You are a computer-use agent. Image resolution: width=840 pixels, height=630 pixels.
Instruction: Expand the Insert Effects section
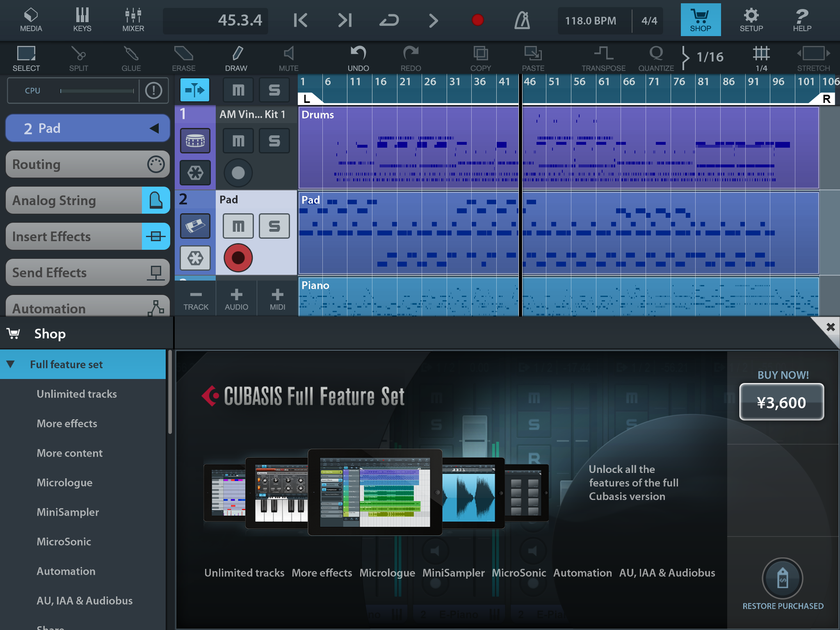88,237
